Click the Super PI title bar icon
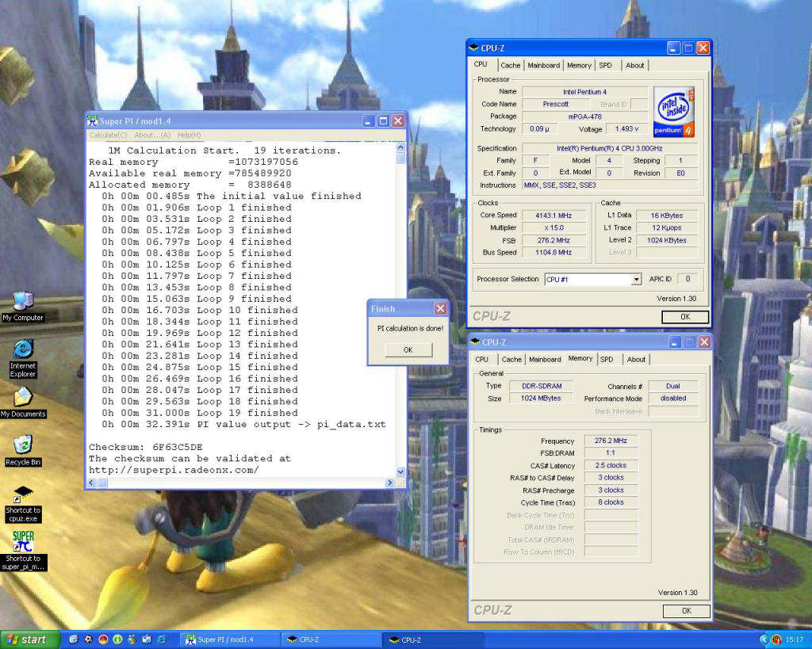Viewport: 812px width, 649px height. click(x=92, y=120)
